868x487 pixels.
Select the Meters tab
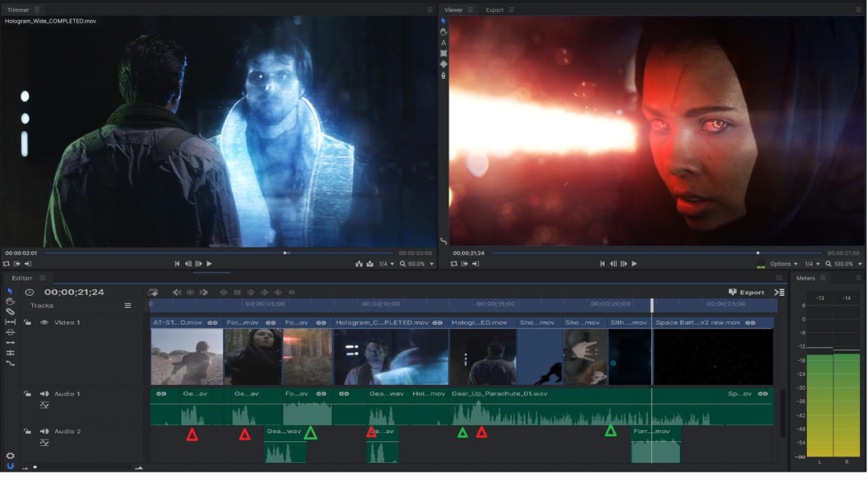click(x=805, y=278)
